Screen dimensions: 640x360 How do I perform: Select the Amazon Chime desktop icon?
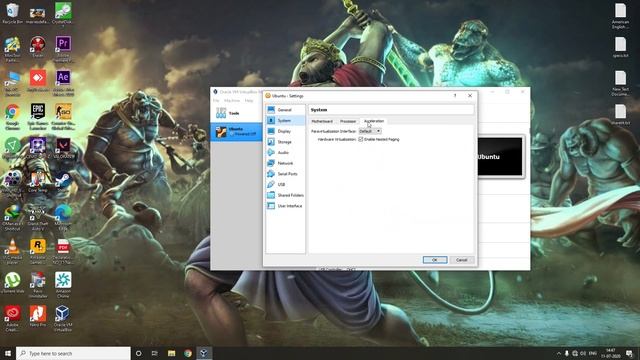click(x=63, y=285)
